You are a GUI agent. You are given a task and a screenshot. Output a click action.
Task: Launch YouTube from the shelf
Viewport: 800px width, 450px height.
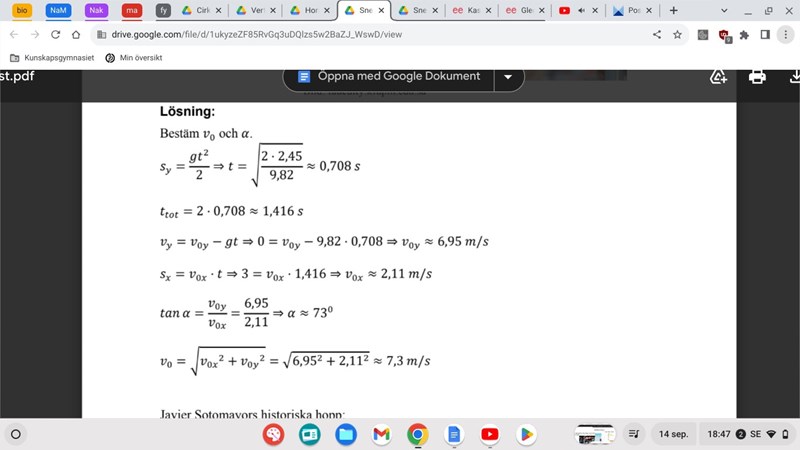click(489, 434)
